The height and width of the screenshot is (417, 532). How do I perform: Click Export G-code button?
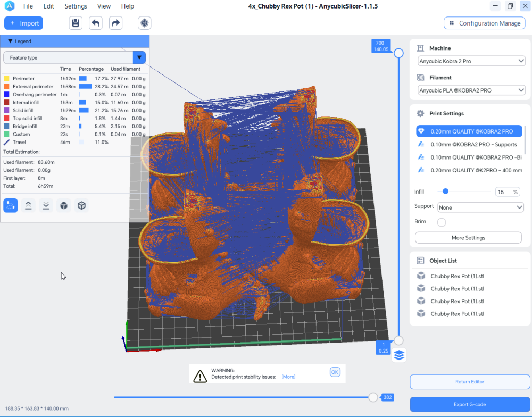(x=470, y=404)
